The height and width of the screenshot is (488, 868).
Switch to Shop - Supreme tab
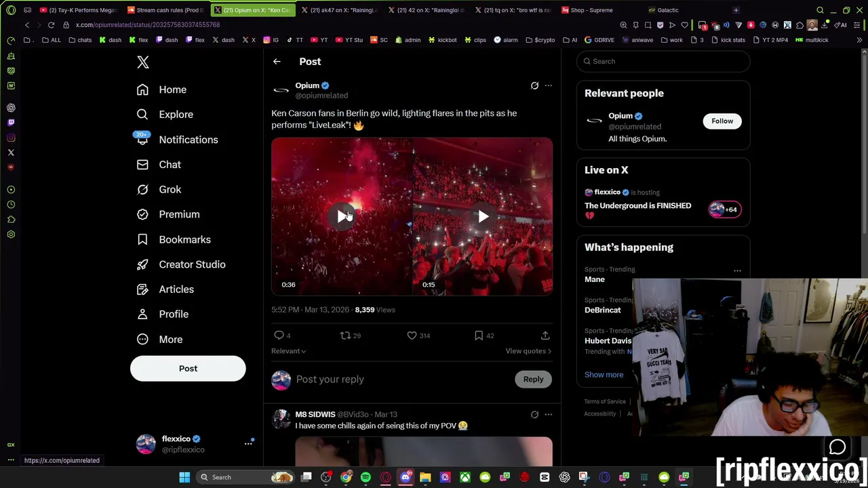[x=592, y=10]
